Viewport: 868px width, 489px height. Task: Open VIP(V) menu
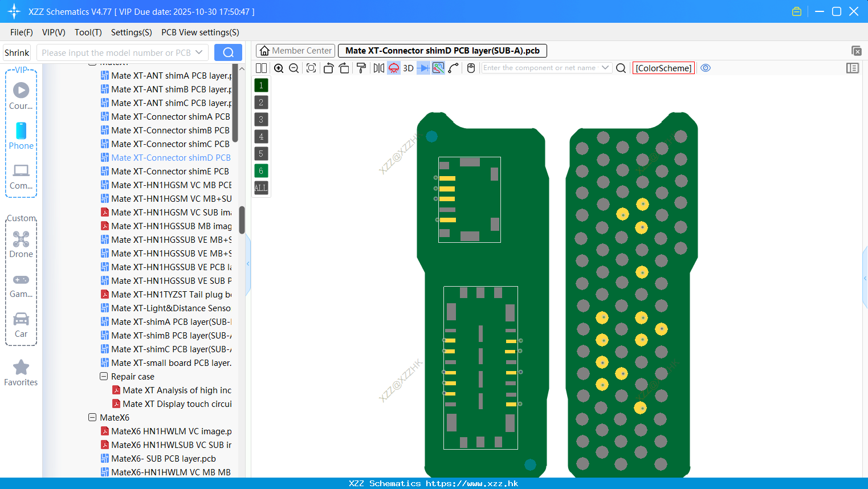coord(54,32)
